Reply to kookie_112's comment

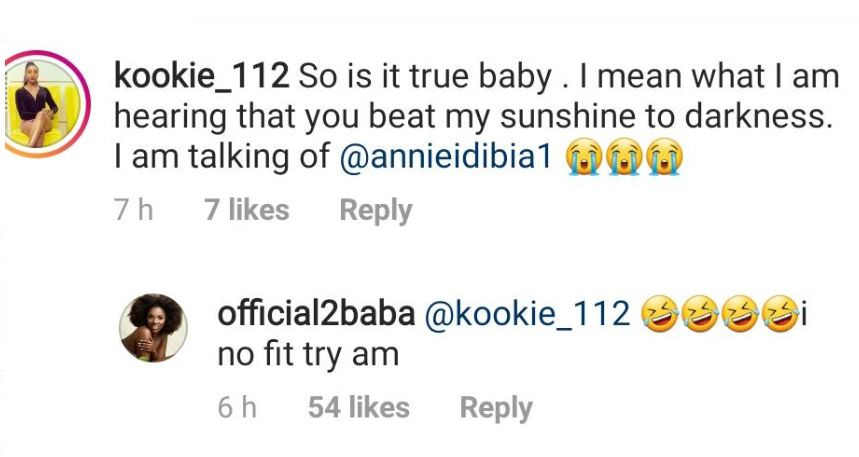(x=376, y=210)
